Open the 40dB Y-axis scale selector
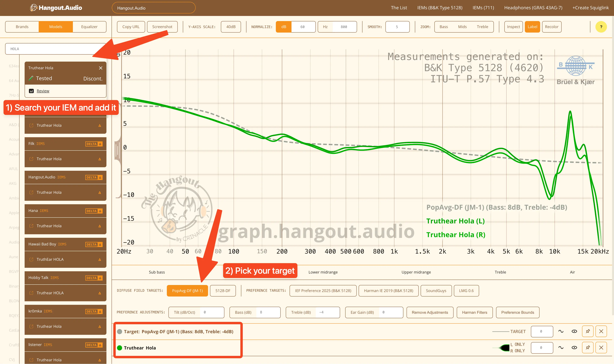 coord(231,27)
